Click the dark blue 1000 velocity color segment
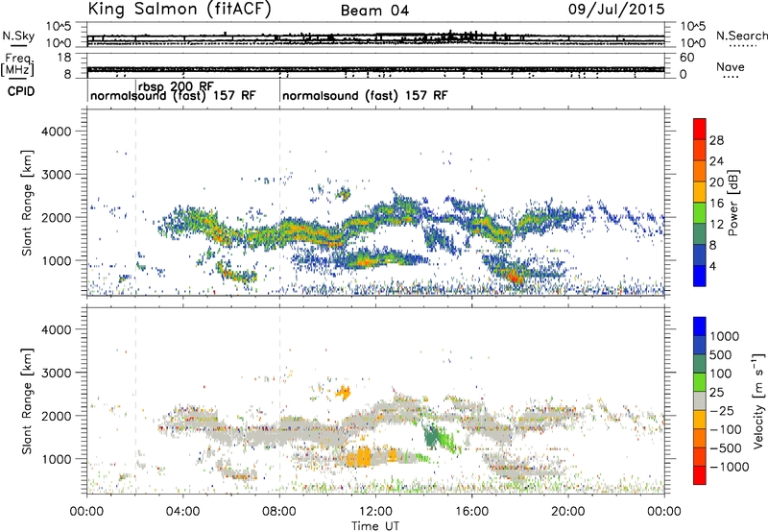768x532 pixels. click(x=700, y=326)
